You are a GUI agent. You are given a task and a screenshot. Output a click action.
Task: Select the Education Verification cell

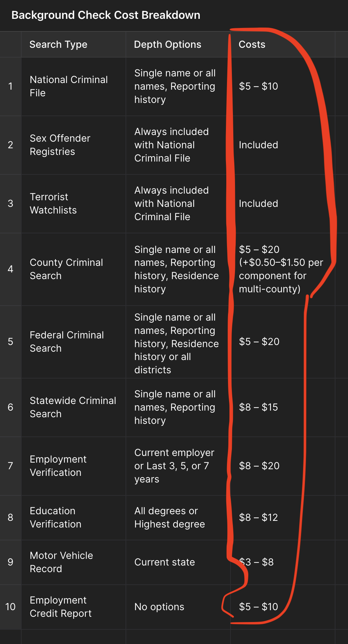pyautogui.click(x=55, y=517)
